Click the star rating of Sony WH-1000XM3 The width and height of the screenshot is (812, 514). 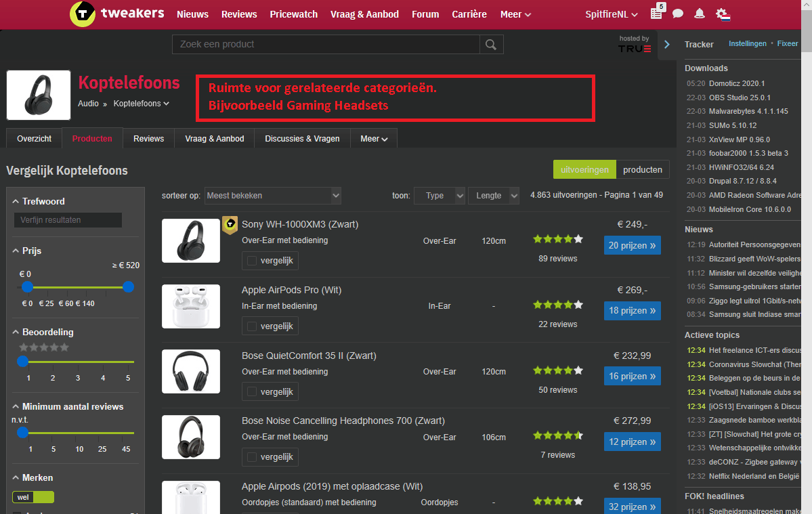tap(558, 239)
